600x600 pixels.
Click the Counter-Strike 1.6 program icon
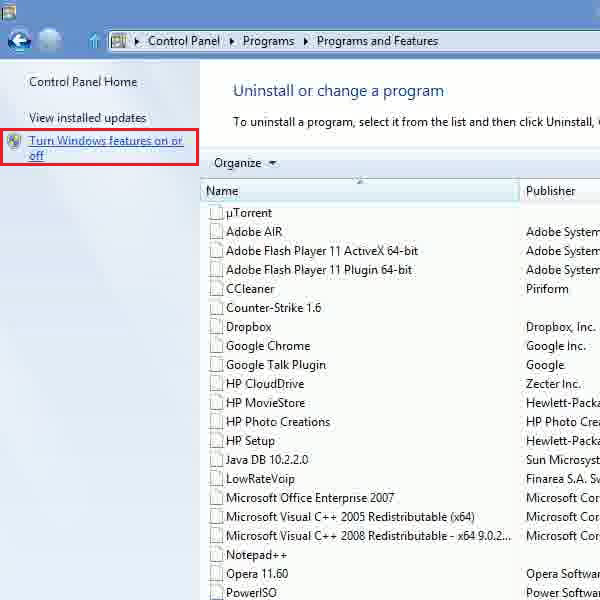tap(216, 308)
